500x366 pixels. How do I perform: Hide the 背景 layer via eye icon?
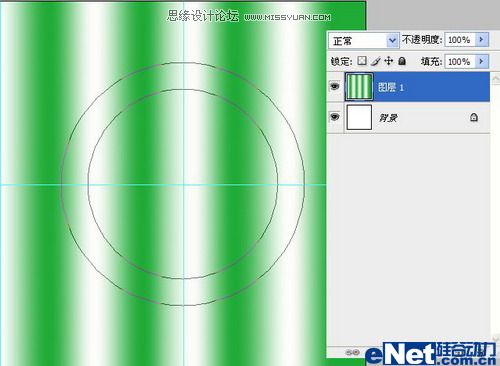[335, 117]
